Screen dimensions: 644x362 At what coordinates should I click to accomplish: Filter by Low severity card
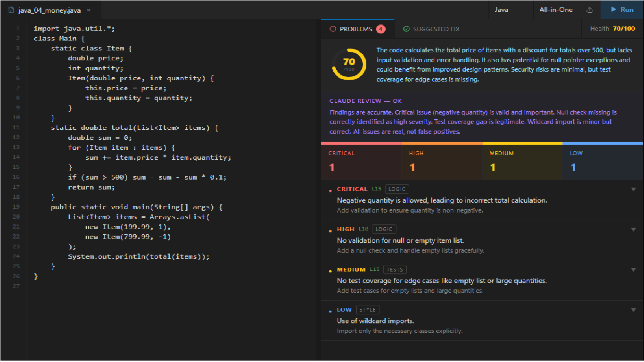pos(603,162)
